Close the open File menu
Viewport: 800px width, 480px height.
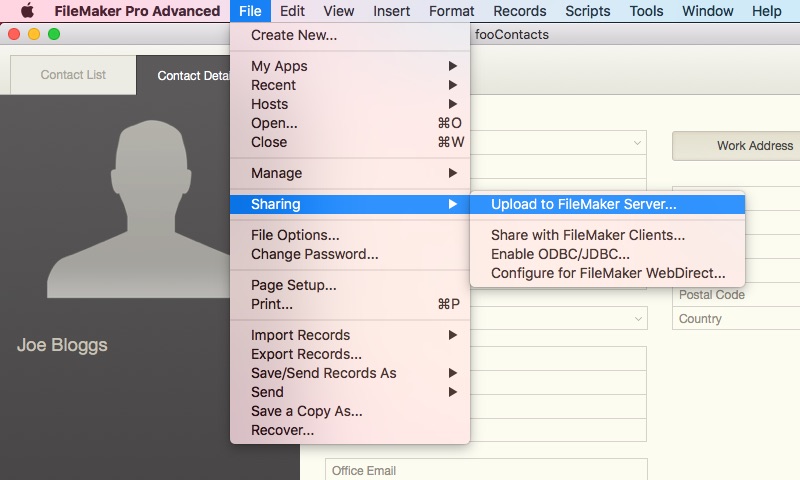tap(250, 11)
